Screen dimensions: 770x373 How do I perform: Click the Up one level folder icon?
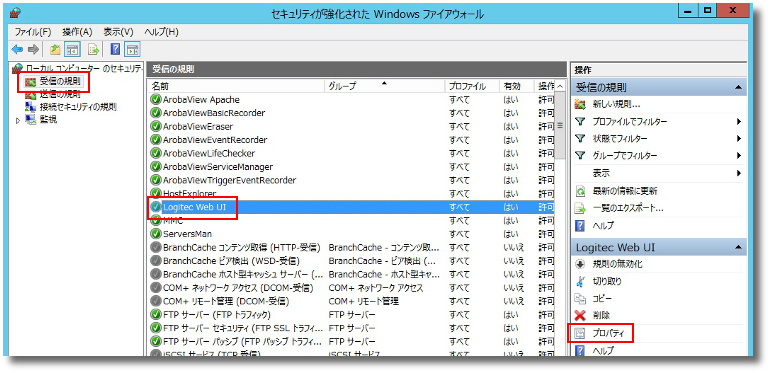click(x=55, y=50)
